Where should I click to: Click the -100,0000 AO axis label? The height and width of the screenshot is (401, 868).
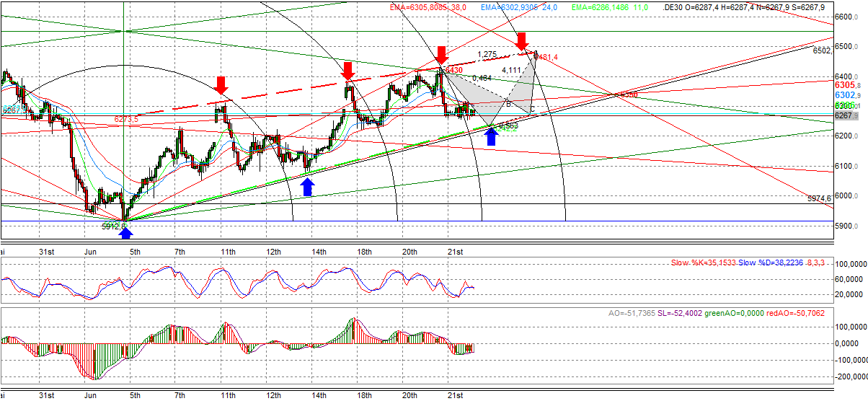851,359
